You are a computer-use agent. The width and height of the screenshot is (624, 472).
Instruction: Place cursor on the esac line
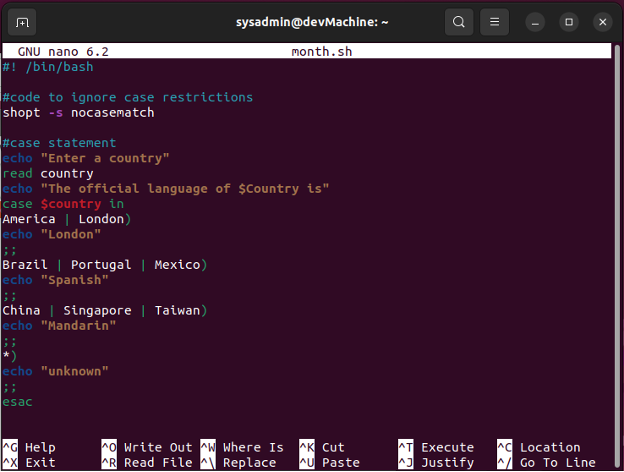tap(18, 401)
